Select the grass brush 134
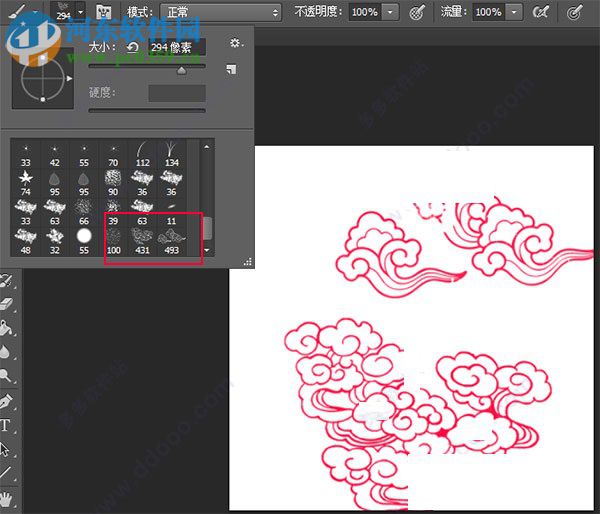Screen dimensions: 600x514 click(171, 154)
